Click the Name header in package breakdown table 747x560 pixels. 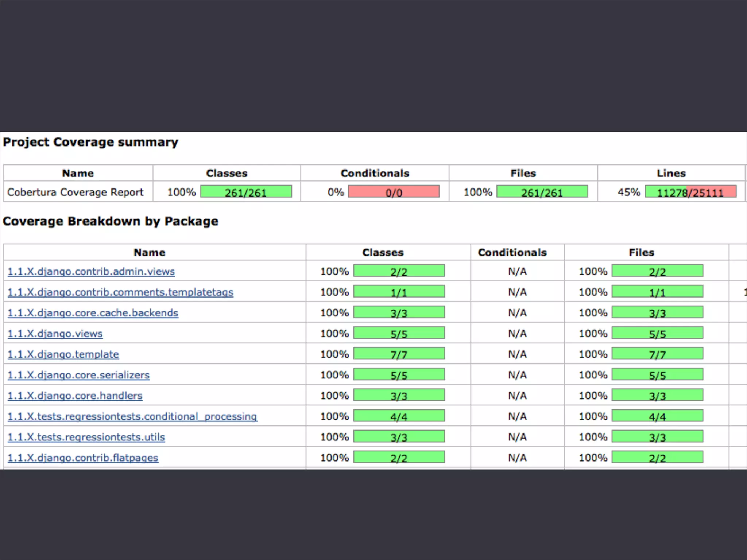(x=150, y=252)
